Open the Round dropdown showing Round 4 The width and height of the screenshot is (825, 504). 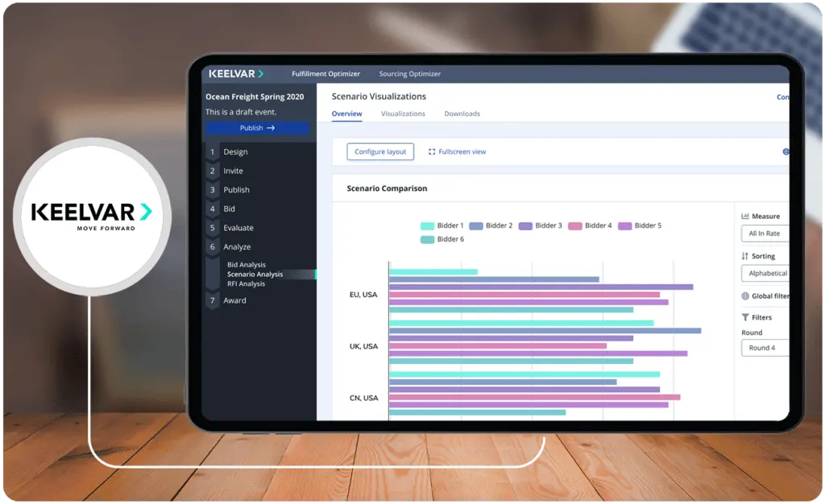pos(765,348)
